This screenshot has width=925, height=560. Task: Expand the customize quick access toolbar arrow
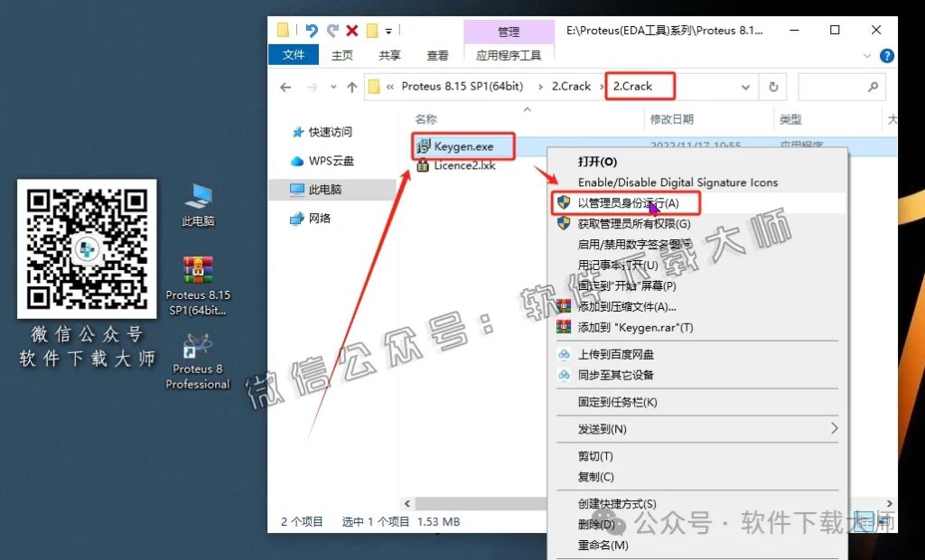pos(388,31)
